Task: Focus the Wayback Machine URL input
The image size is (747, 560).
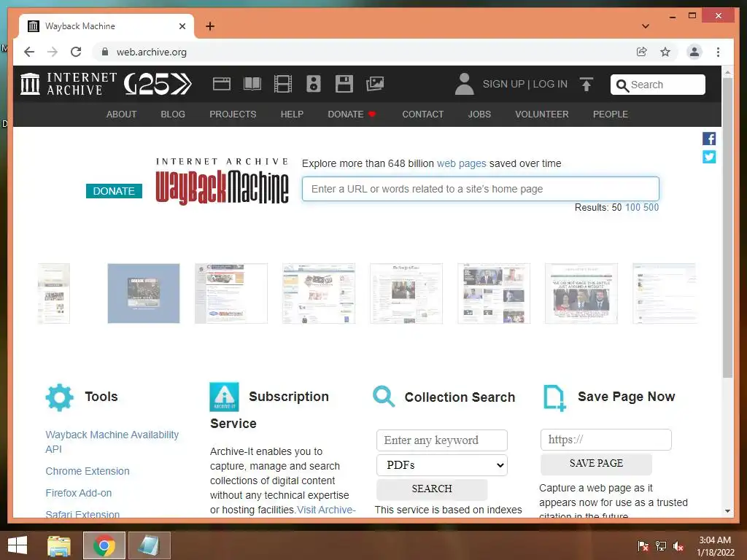Action: click(481, 189)
